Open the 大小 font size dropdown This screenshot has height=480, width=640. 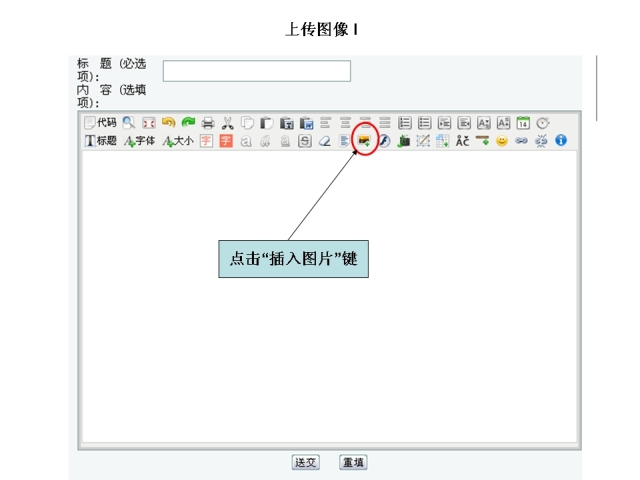click(178, 141)
